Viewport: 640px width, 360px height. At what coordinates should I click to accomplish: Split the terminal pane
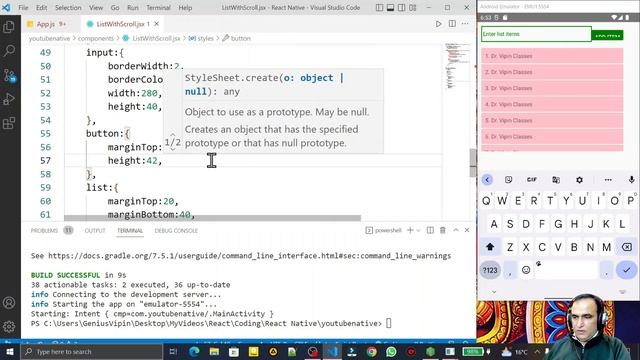click(x=430, y=231)
